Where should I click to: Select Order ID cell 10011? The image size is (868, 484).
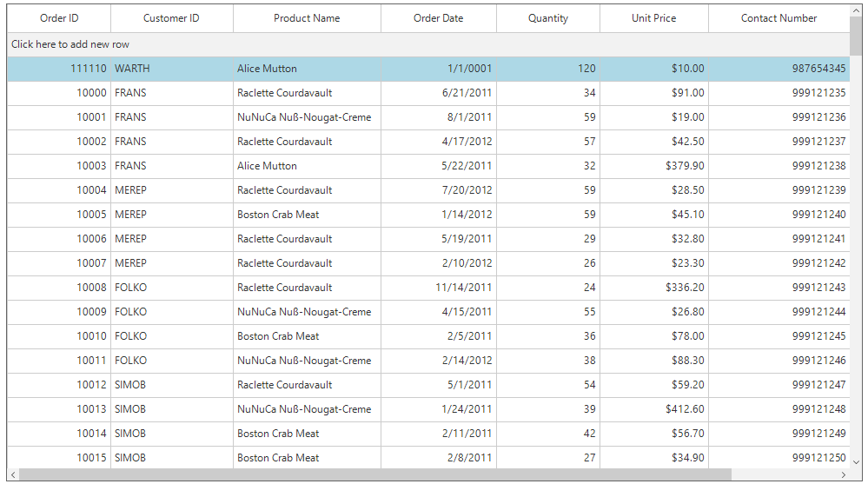pyautogui.click(x=59, y=361)
